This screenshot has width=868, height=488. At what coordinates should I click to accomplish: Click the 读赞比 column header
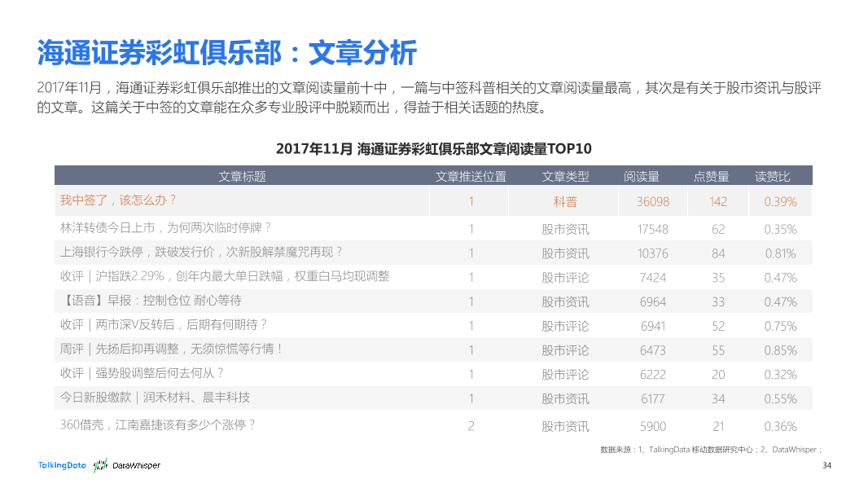[772, 176]
